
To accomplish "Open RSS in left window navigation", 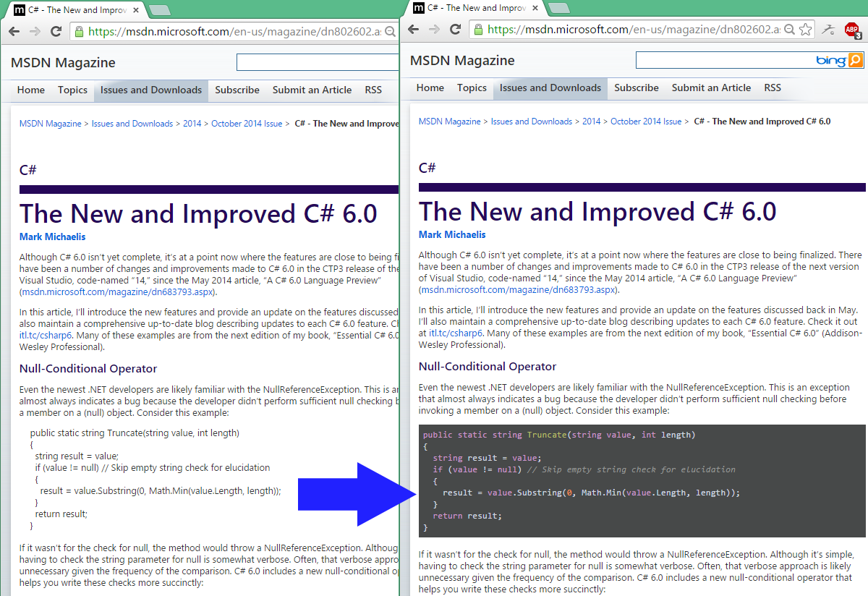I will point(373,90).
